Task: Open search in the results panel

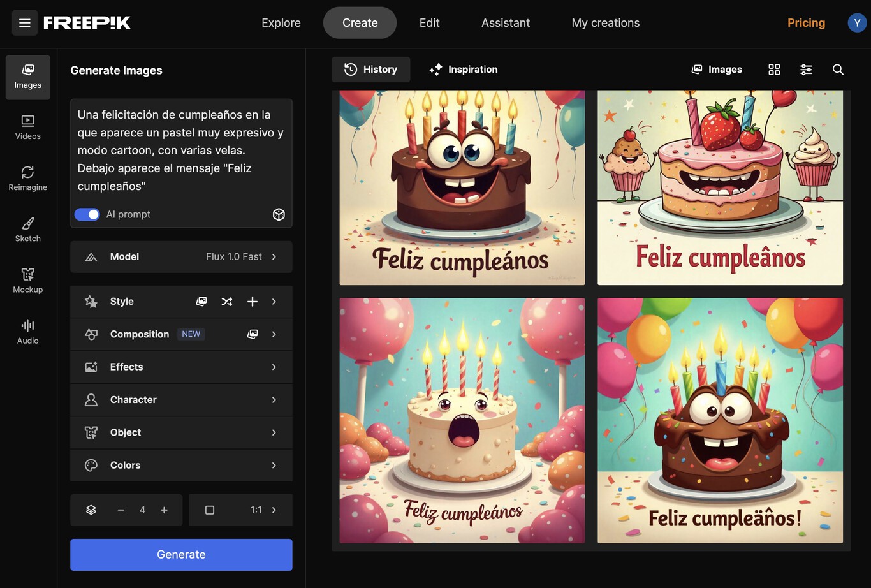Action: (838, 70)
